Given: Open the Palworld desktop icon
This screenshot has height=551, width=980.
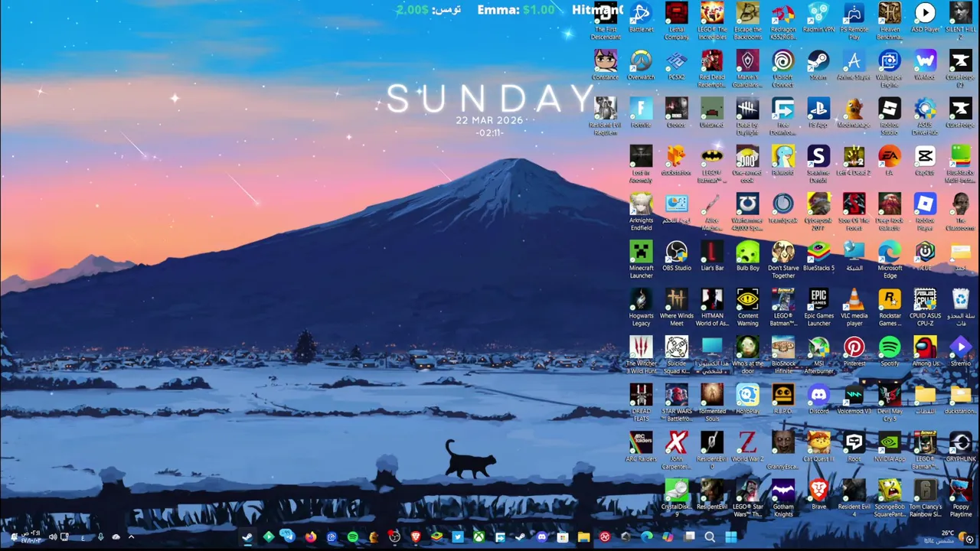Looking at the screenshot, I should tap(782, 161).
